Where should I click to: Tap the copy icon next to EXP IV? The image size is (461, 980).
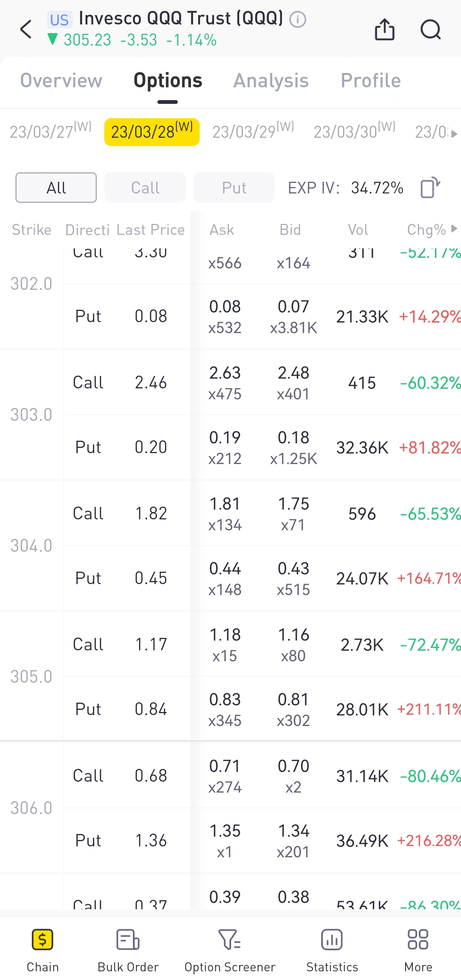(x=430, y=187)
